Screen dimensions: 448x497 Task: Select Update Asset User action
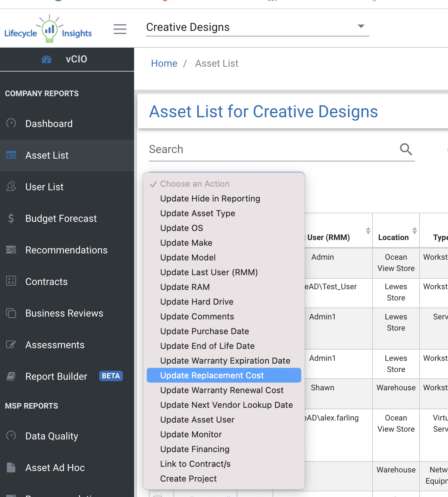(224, 420)
